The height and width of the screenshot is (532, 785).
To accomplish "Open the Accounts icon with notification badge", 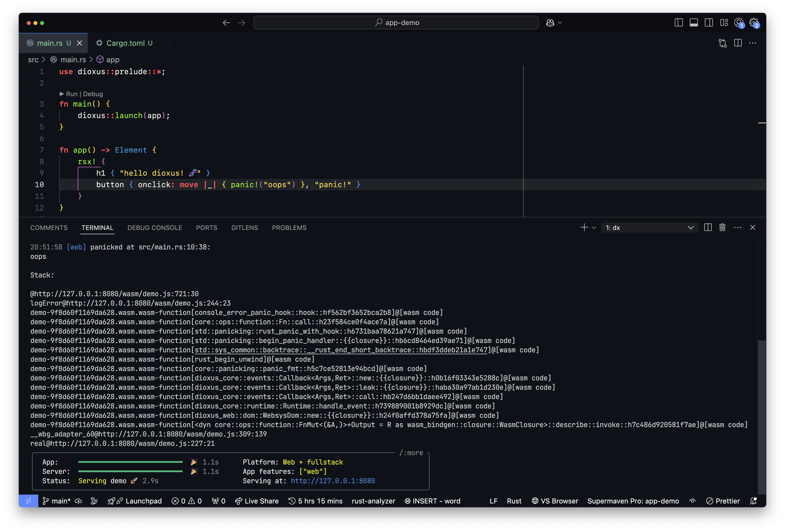I will pyautogui.click(x=739, y=23).
